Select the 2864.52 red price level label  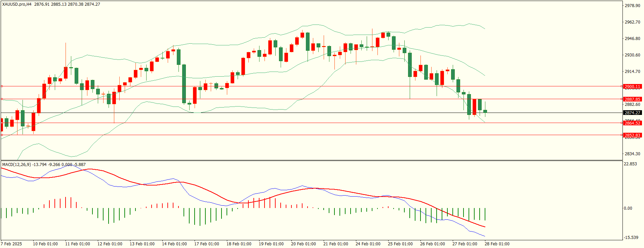point(632,123)
